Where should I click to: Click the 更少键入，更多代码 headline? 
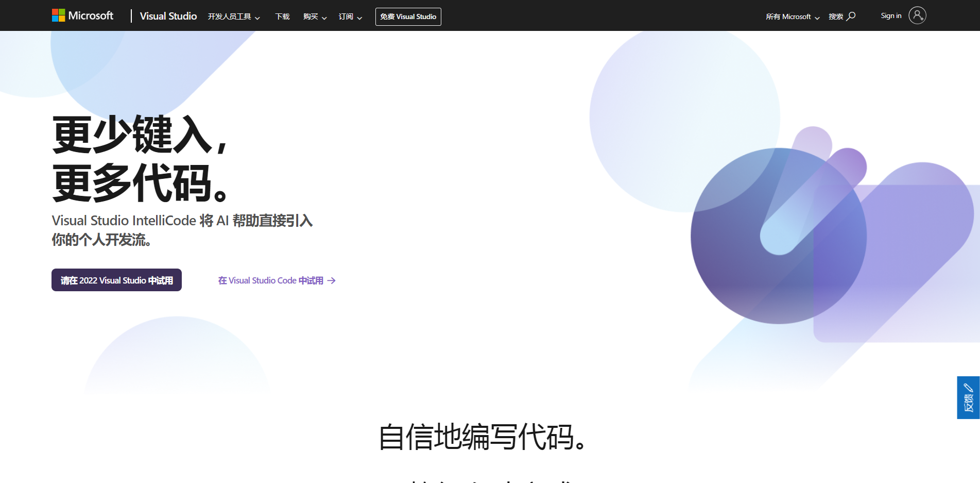pos(141,158)
